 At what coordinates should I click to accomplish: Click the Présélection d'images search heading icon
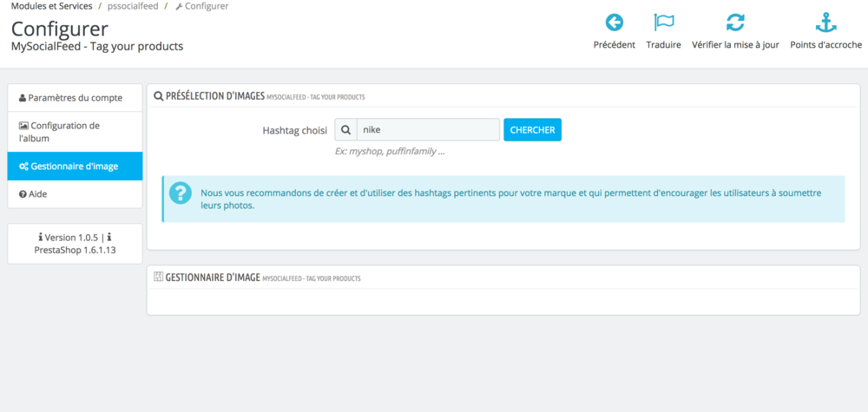click(158, 97)
